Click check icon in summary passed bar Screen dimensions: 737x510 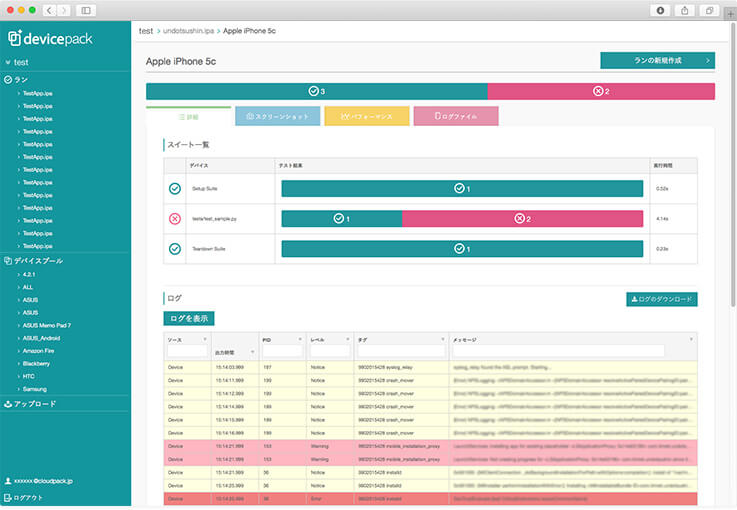coord(314,91)
